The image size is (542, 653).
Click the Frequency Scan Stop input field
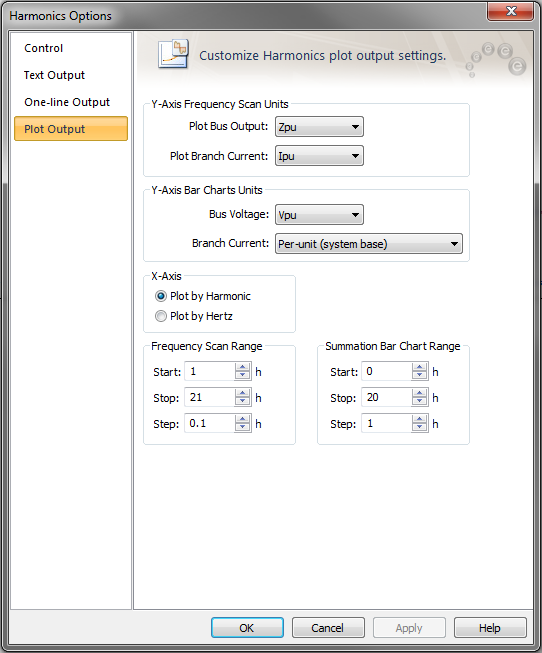click(x=210, y=397)
